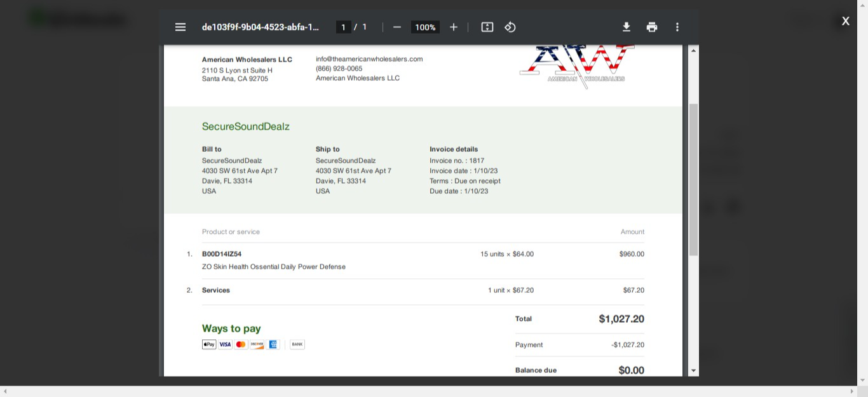Click the 100% zoom level field

pos(425,27)
